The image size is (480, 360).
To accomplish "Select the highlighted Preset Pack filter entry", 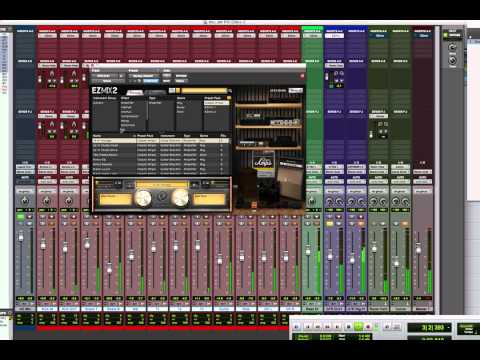I will pyautogui.click(x=216, y=103).
